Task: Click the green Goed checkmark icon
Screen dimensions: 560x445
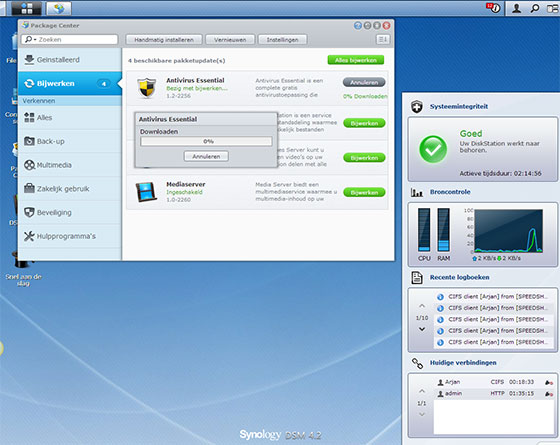Action: click(x=433, y=149)
